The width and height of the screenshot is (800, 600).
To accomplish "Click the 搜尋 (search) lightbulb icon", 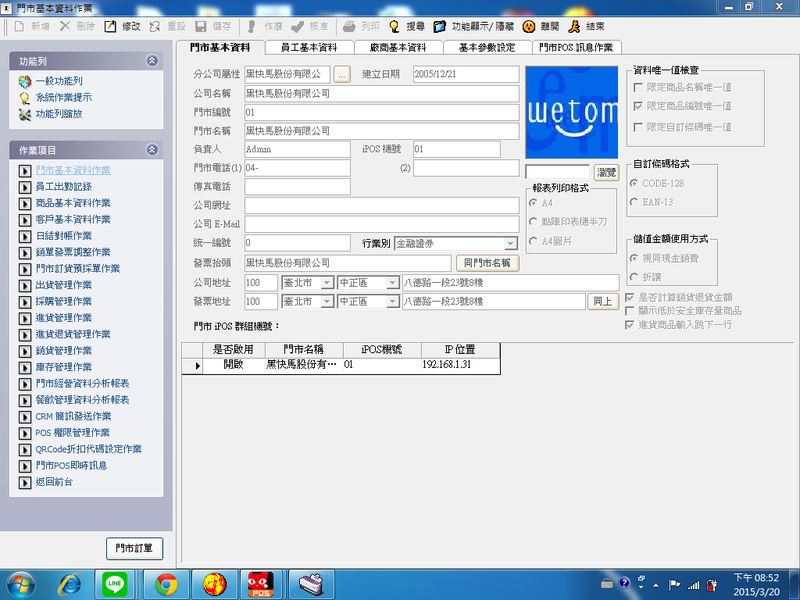I will click(394, 27).
